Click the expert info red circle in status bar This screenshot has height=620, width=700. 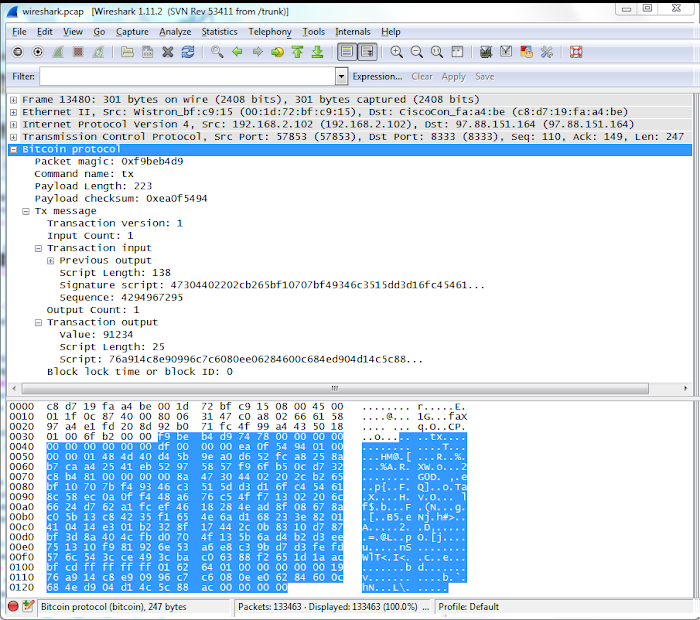tap(14, 607)
